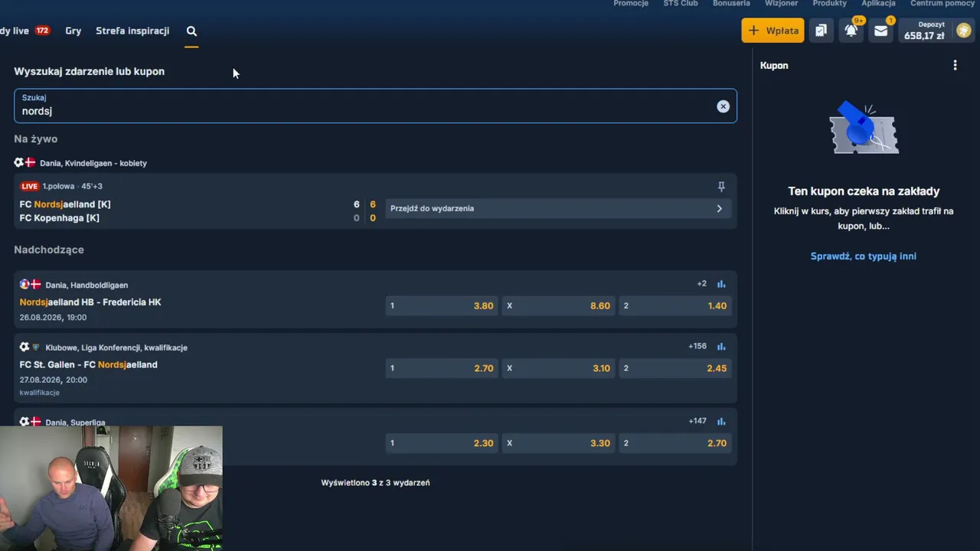The height and width of the screenshot is (551, 980).
Task: Open the notifications bell icon
Action: 851,31
